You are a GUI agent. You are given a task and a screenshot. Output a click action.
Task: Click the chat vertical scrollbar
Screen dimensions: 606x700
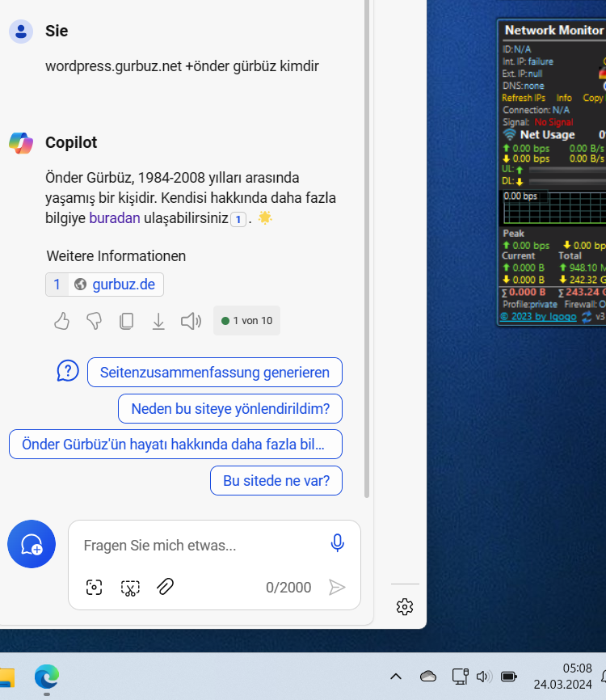coord(367,248)
